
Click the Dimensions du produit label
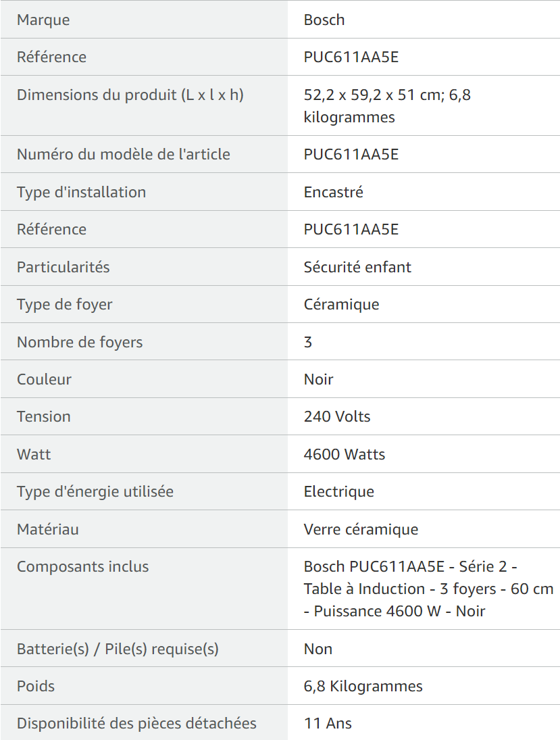point(130,95)
